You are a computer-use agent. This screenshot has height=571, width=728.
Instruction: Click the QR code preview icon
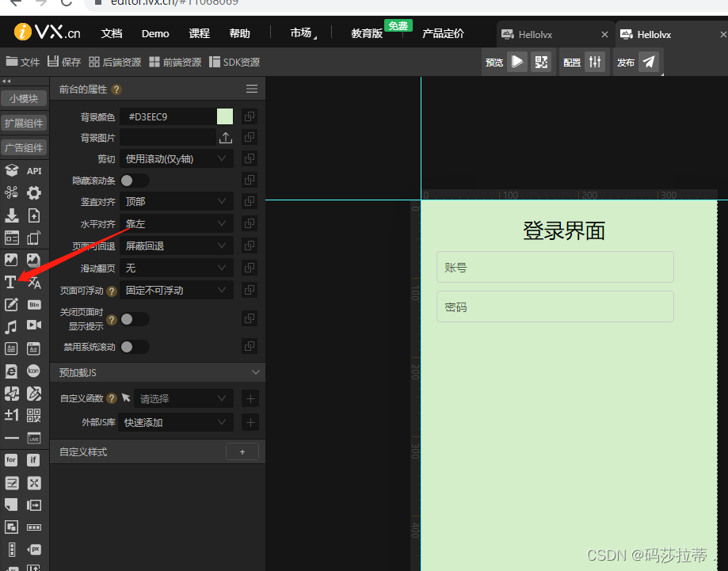tap(541, 61)
